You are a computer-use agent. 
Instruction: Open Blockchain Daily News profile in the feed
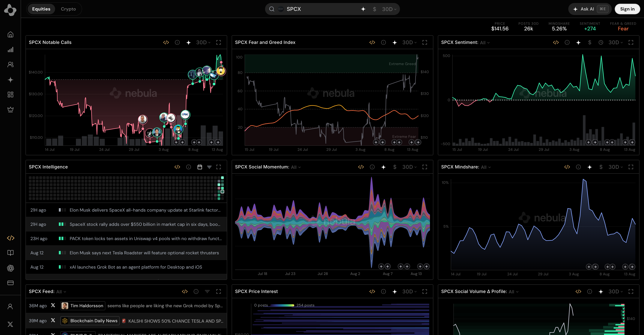(90, 321)
